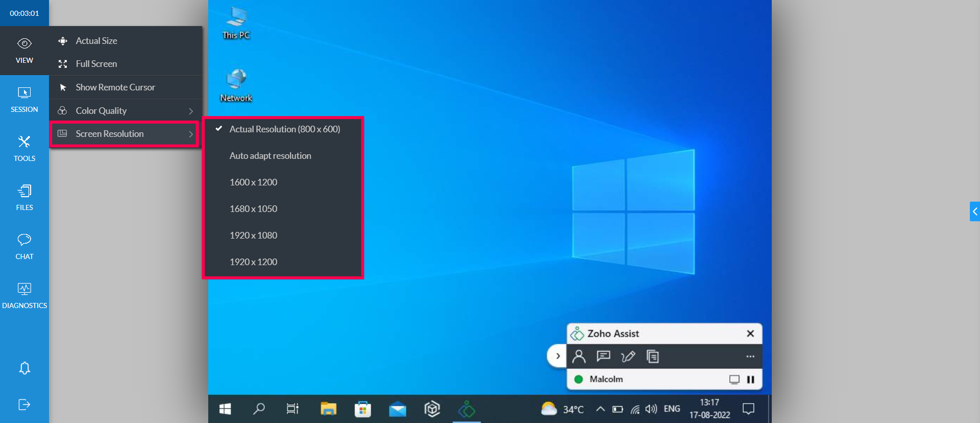Click the hexagon cube app on taskbar
This screenshot has width=980, height=423.
pos(432,409)
